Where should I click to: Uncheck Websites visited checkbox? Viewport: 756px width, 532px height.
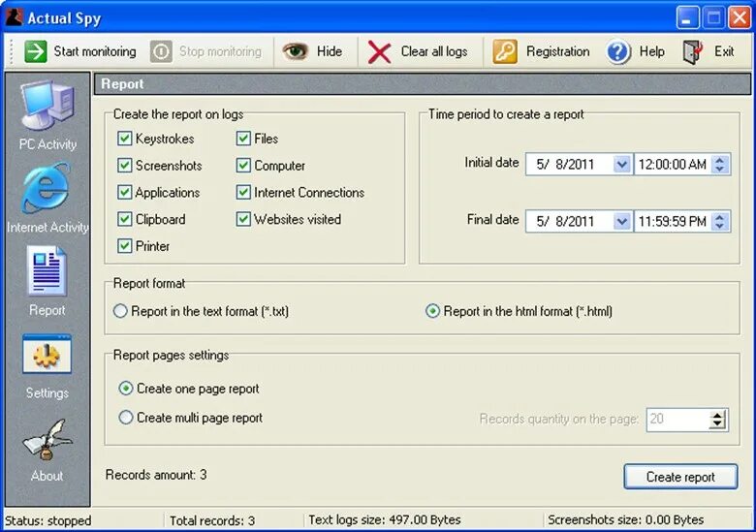243,220
